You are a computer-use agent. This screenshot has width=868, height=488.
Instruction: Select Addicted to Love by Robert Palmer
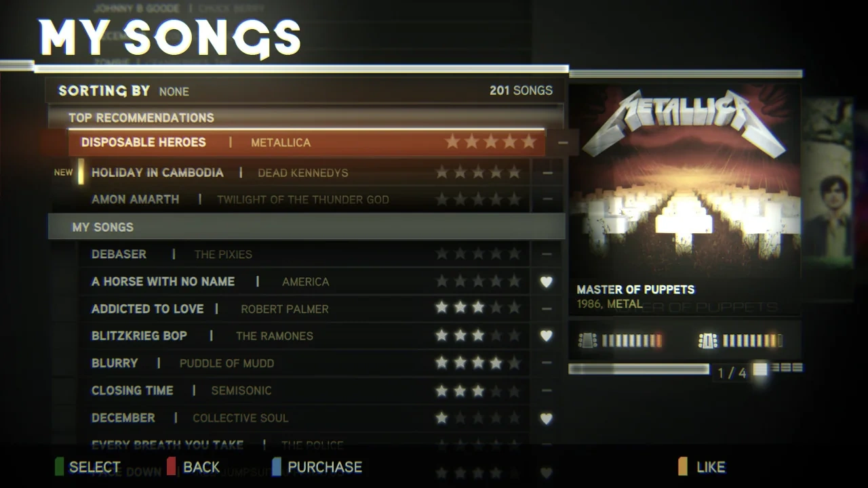click(x=305, y=308)
